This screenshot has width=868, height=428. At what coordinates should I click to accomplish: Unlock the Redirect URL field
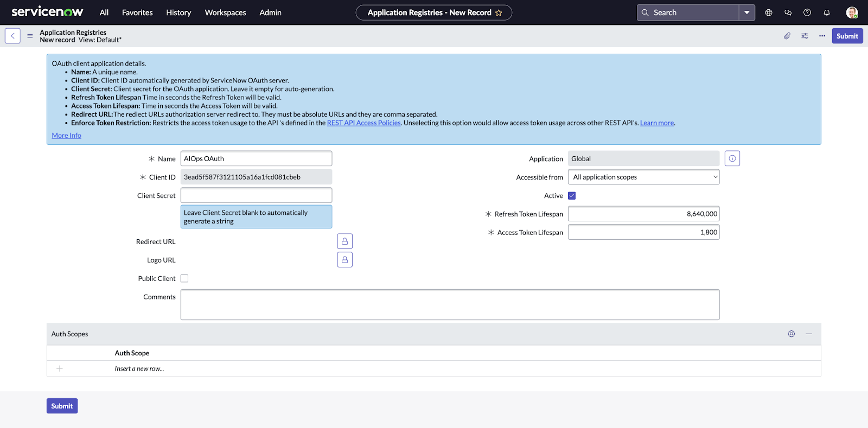pos(344,241)
